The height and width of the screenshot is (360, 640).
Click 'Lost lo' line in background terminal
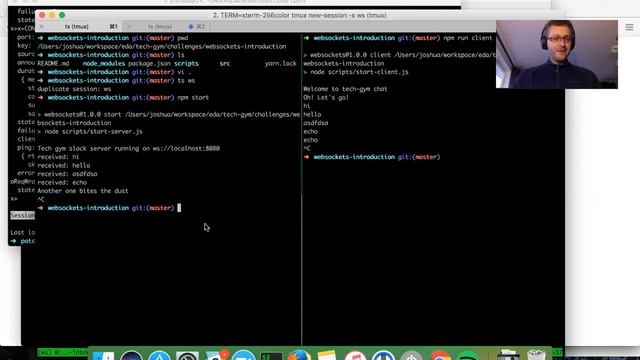(23, 232)
